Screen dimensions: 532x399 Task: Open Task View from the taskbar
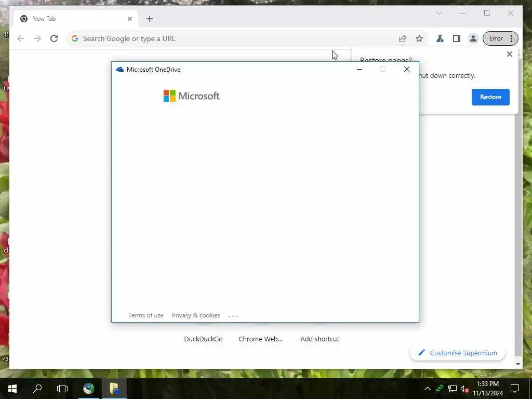click(x=62, y=389)
